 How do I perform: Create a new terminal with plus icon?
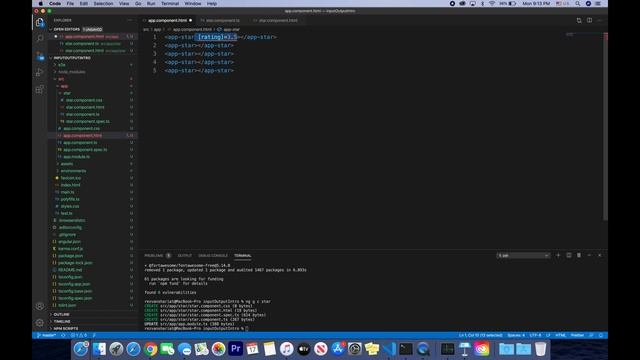[558, 256]
